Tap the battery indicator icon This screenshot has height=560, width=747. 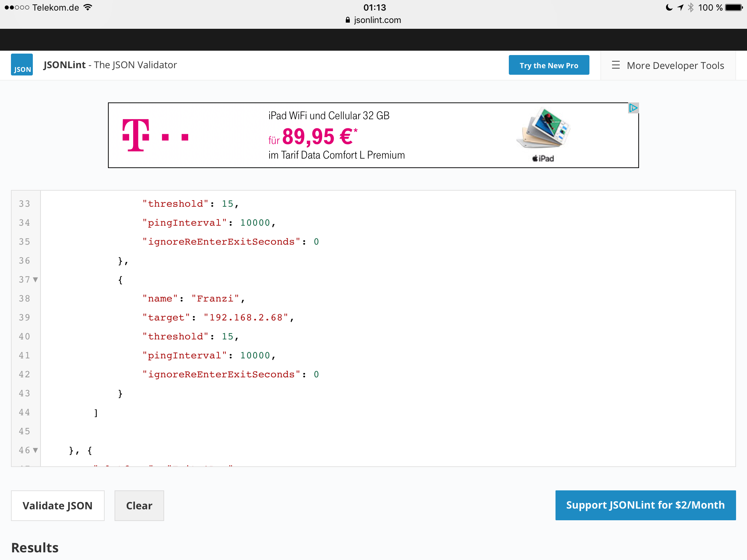734,7
